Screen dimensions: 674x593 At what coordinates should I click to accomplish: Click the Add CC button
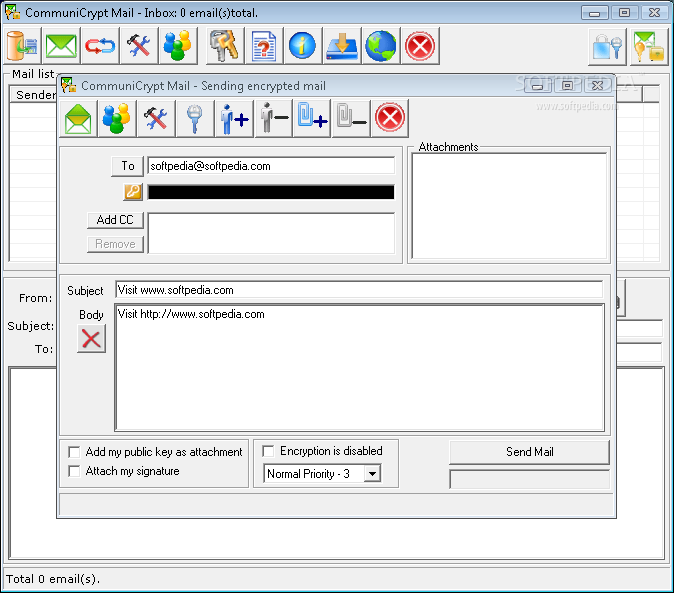pos(115,220)
